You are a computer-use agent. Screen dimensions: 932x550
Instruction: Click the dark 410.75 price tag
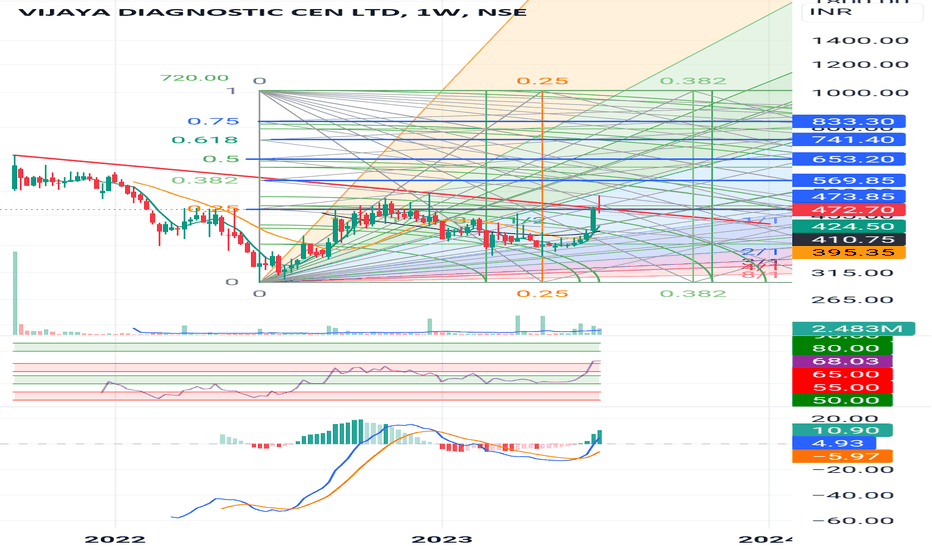[x=849, y=240]
